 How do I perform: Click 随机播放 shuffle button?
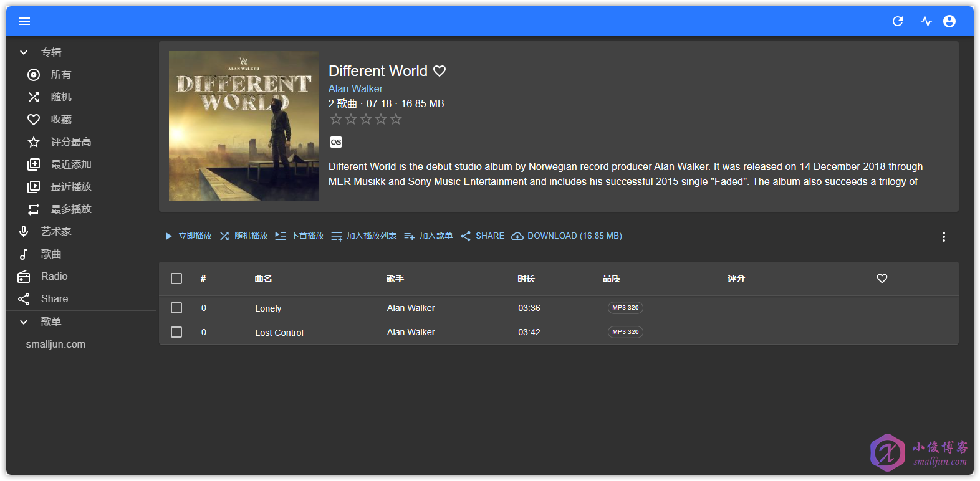[244, 236]
